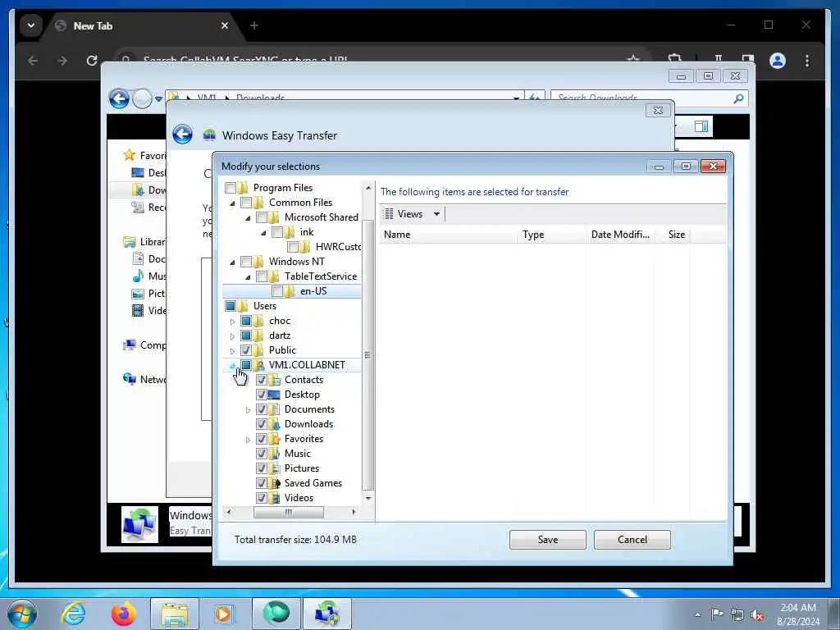This screenshot has height=630, width=840.
Task: Click the Action Center flag tray icon
Action: click(x=717, y=614)
